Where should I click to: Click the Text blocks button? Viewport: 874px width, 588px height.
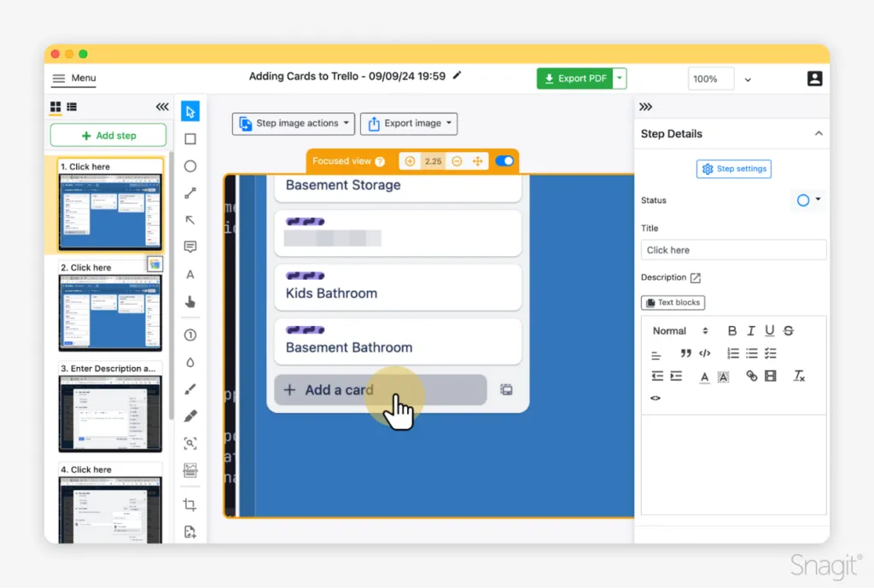(x=673, y=303)
